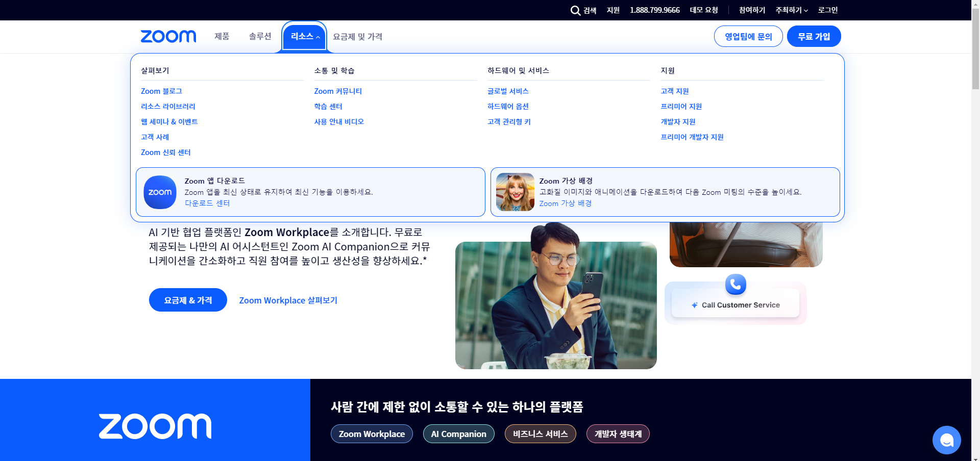Click the 지원 column heading in menu
This screenshot has height=461, width=980.
point(668,70)
